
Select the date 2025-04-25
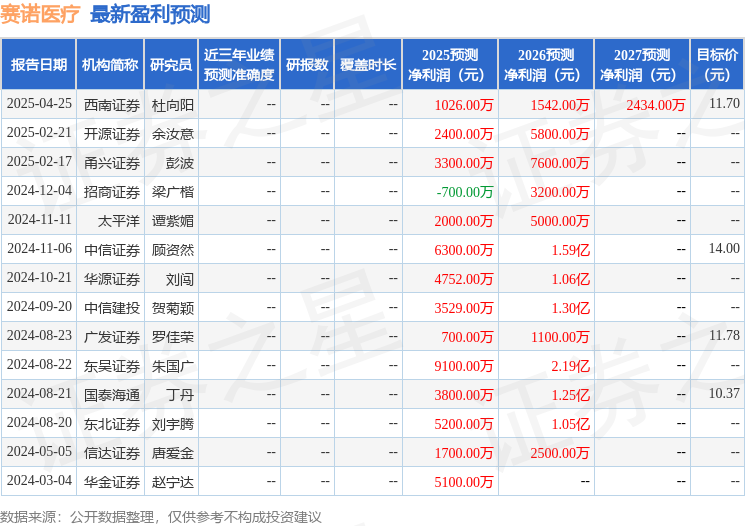(39, 104)
